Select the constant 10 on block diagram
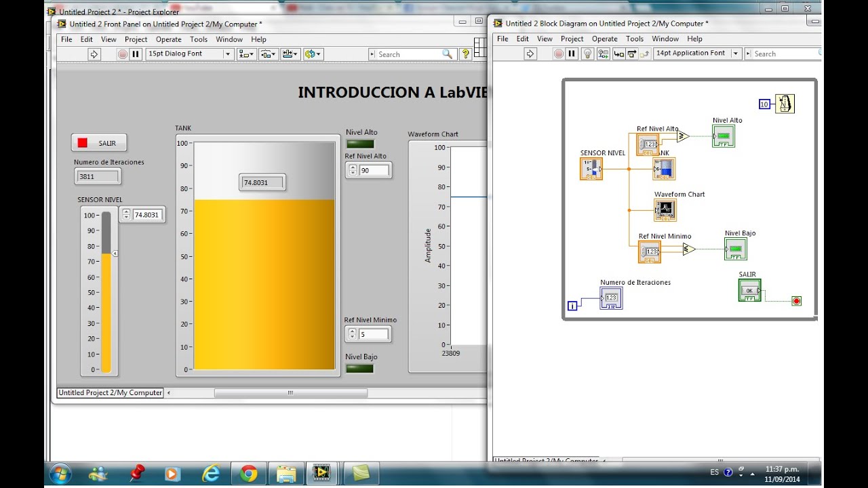Screen dimensions: 868x488 coord(765,104)
